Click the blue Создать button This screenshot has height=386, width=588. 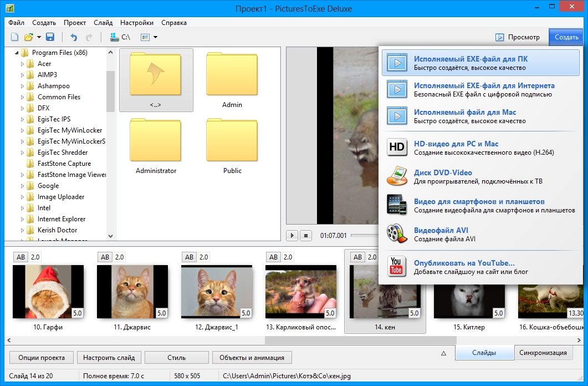[566, 37]
